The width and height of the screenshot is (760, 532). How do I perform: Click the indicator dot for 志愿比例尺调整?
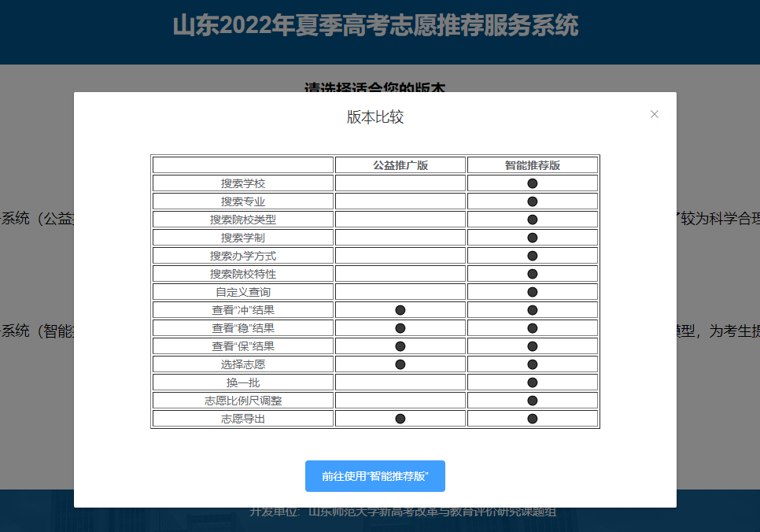pos(533,400)
